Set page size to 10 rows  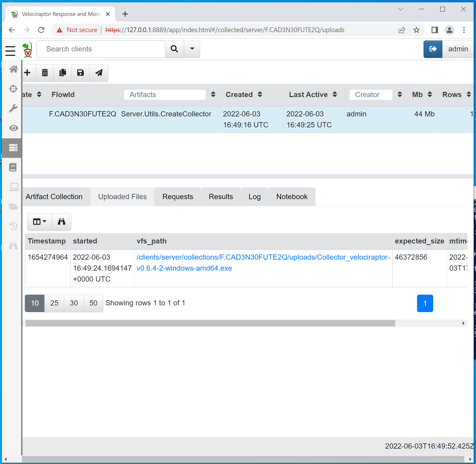point(35,303)
